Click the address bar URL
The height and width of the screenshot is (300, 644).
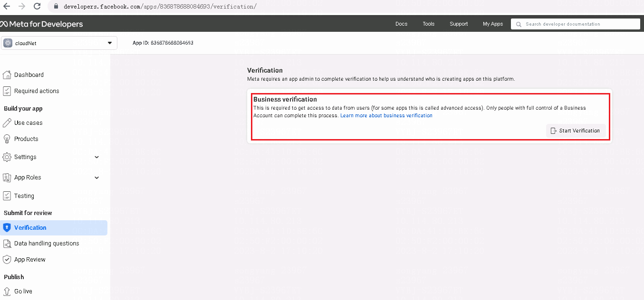click(160, 7)
